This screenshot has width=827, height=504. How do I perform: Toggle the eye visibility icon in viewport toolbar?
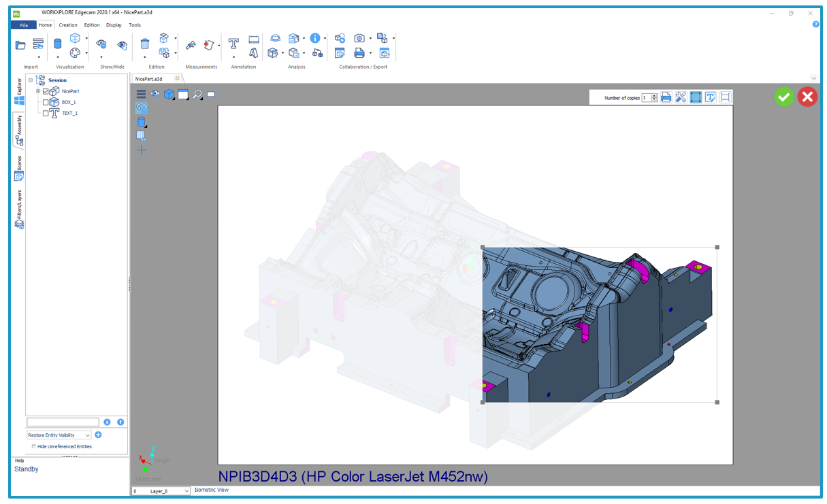click(155, 95)
